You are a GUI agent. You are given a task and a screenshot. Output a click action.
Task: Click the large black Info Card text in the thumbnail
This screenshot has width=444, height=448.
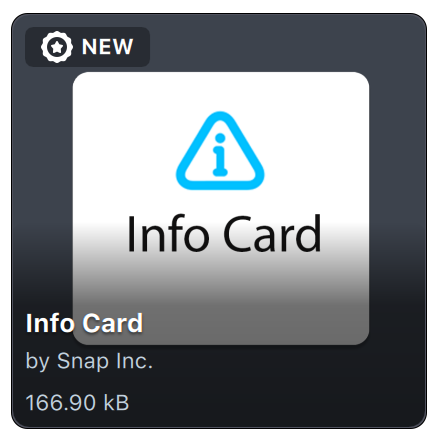(224, 233)
